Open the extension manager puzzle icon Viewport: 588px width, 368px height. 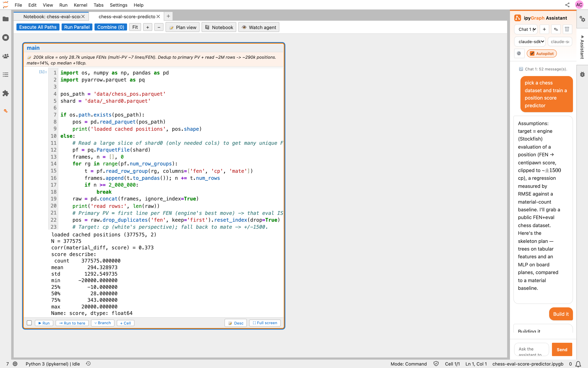pos(6,93)
